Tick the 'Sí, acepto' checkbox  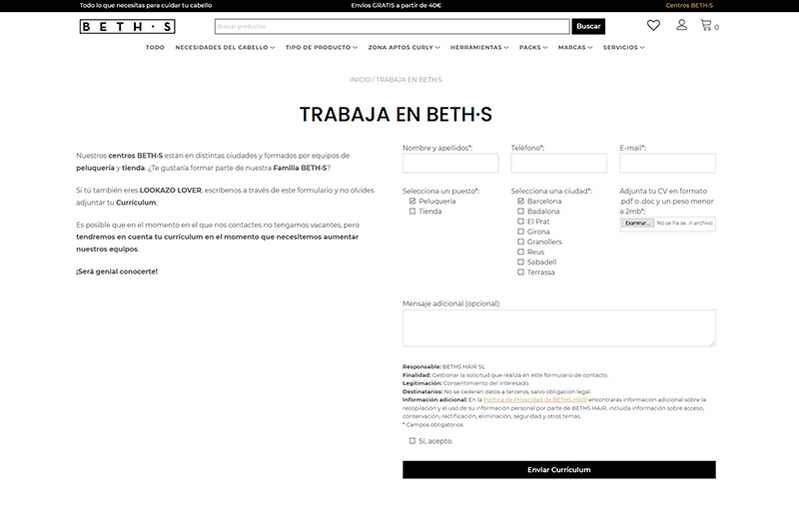[x=412, y=440]
